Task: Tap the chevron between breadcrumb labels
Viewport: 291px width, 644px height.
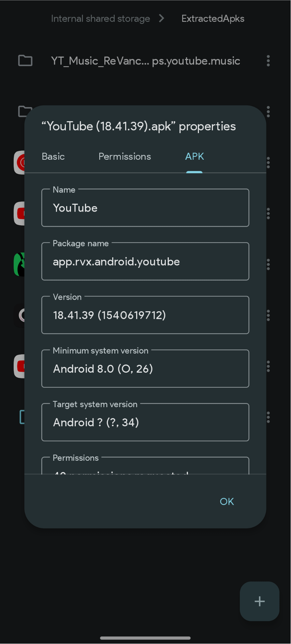Action: (x=160, y=18)
